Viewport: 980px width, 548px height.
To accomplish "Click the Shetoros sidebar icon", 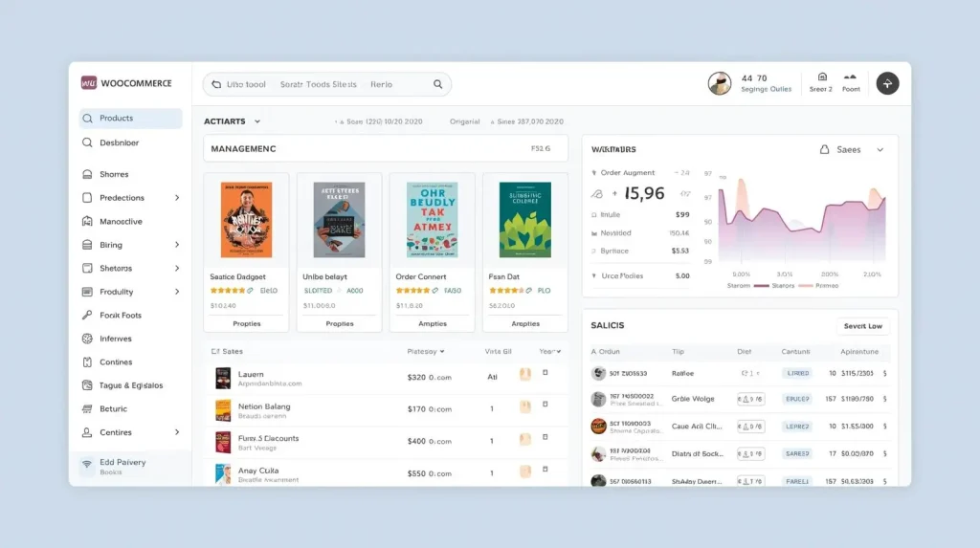I will (87, 268).
